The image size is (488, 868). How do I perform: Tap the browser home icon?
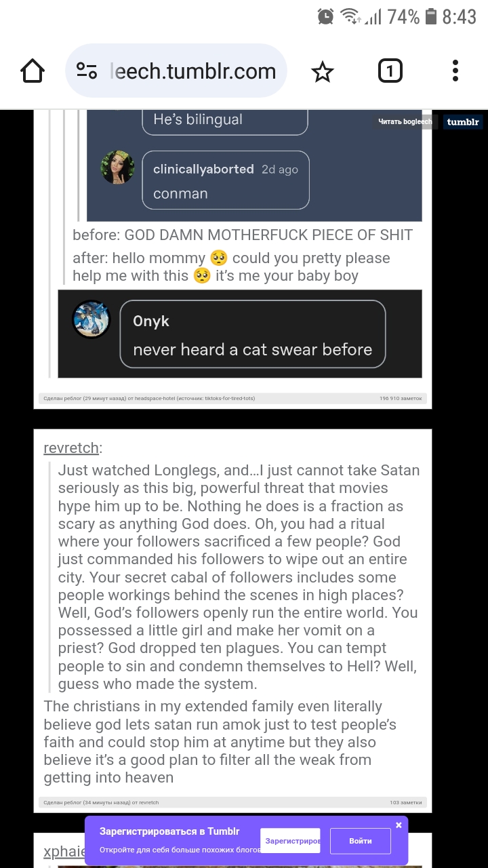(33, 71)
